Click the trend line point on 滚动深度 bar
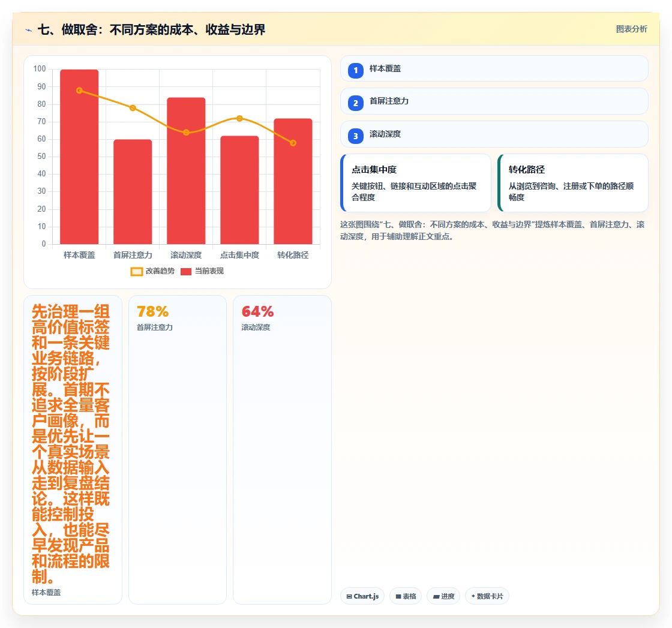This screenshot has height=628, width=672. click(186, 133)
